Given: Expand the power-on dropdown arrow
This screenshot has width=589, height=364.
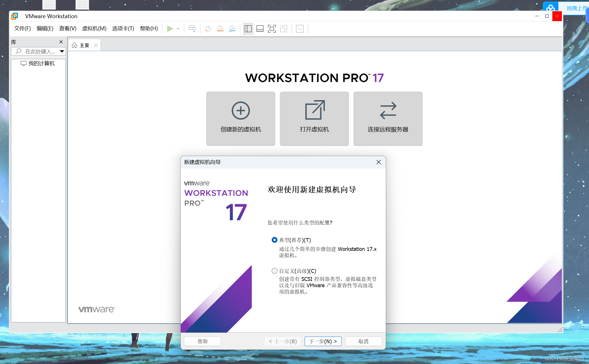Looking at the screenshot, I should click(178, 29).
